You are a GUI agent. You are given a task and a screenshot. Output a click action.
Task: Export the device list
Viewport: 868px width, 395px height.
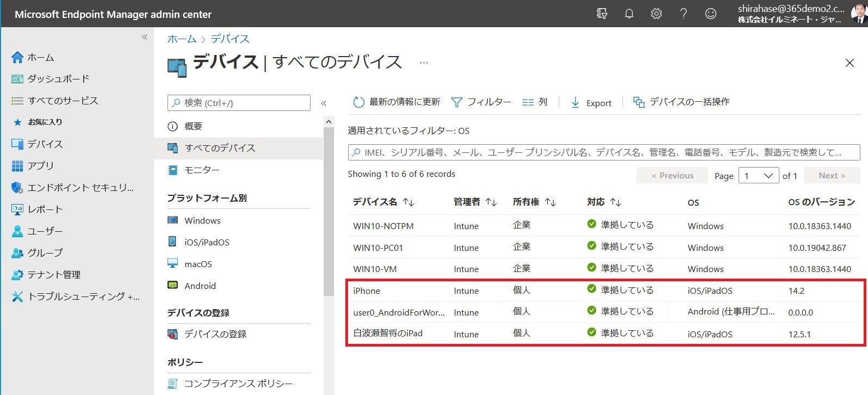click(591, 103)
